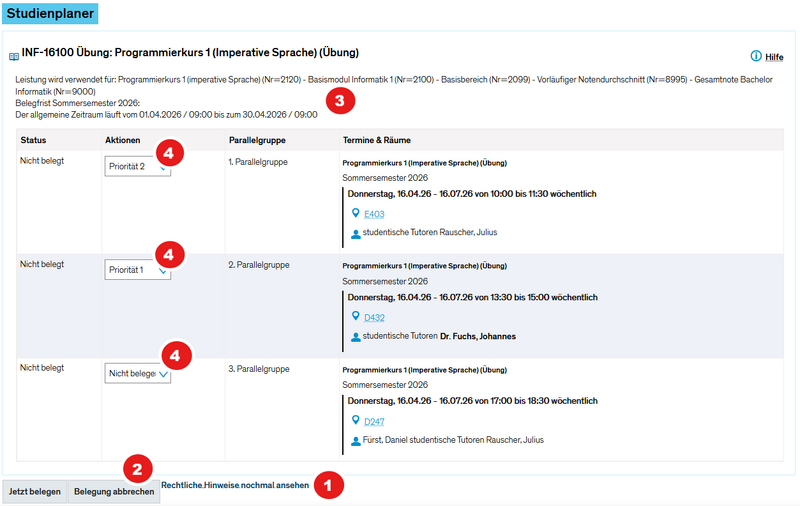Click person icon beside Fürst, Daniel

356,441
